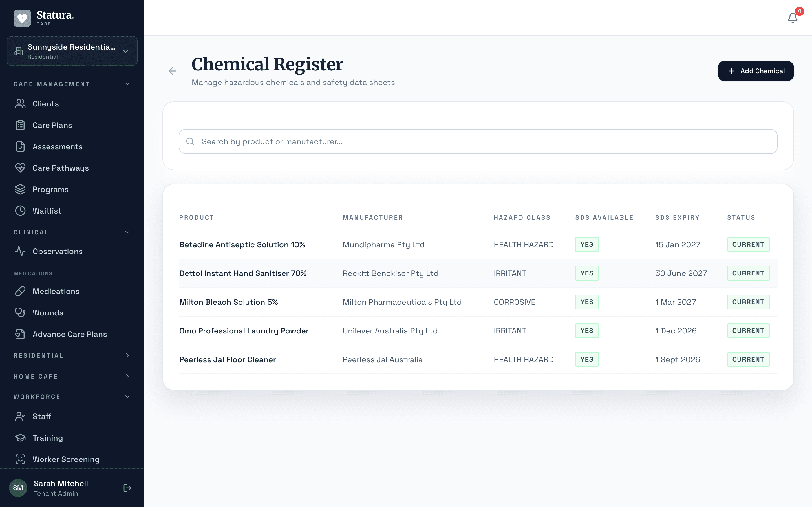Click the Waitlist clock icon

click(x=20, y=211)
